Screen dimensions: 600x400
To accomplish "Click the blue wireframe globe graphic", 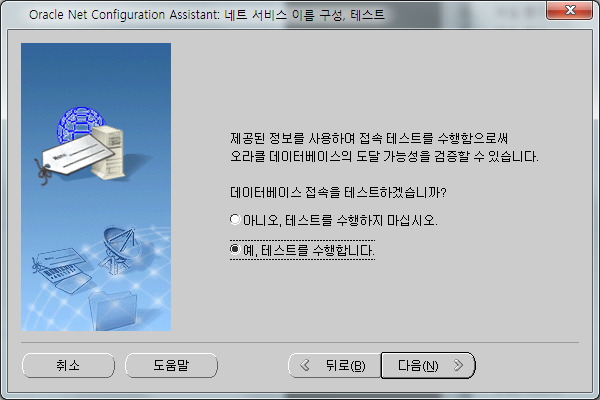I will (x=80, y=124).
